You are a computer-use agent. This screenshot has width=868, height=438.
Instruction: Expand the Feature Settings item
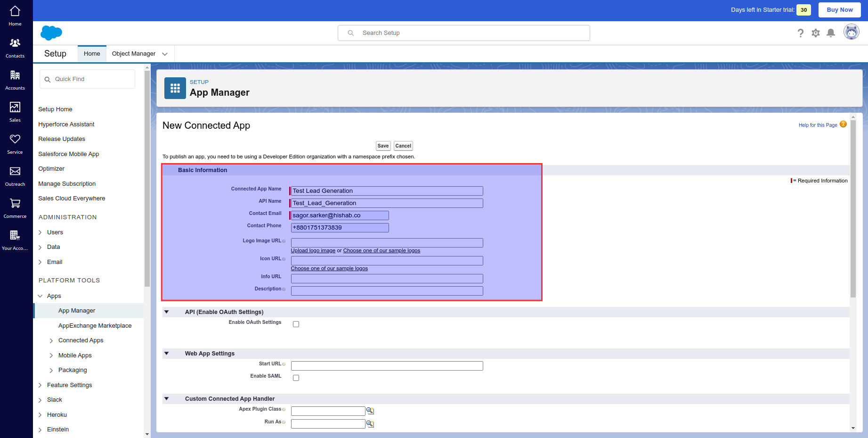pyautogui.click(x=40, y=385)
